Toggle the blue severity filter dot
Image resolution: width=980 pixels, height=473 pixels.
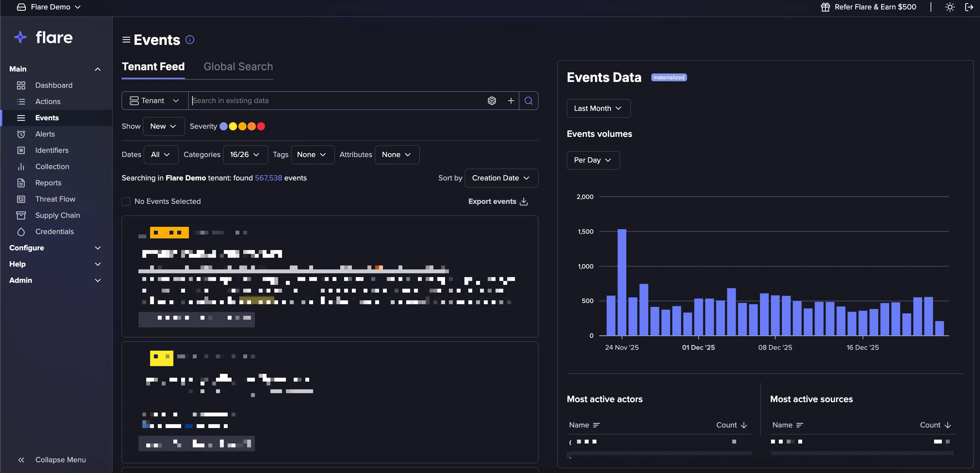tap(223, 126)
